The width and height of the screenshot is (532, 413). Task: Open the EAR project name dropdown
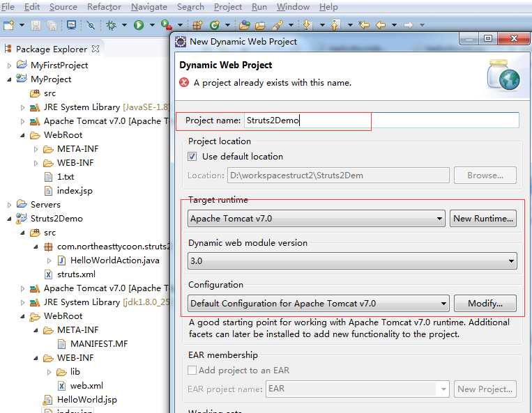(x=443, y=389)
